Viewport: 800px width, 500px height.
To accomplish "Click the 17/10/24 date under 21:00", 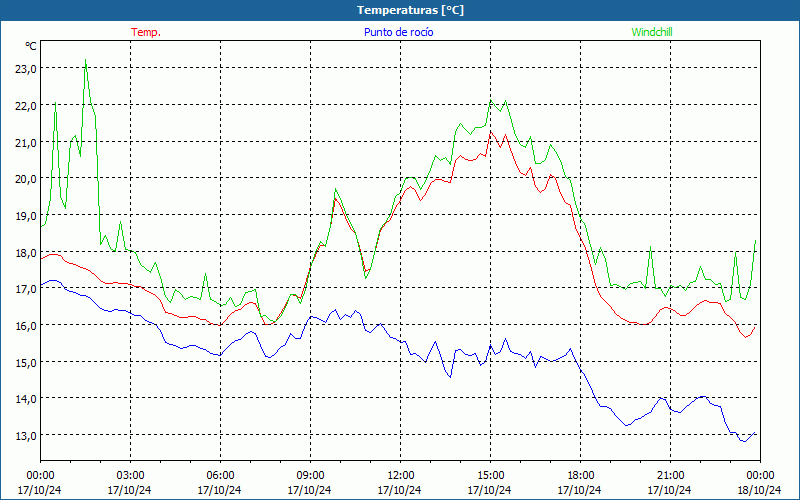I will (670, 490).
